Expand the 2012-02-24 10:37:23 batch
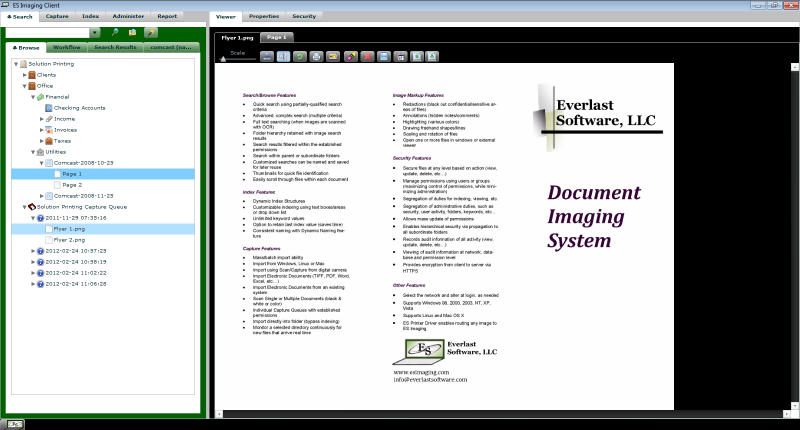The width and height of the screenshot is (800, 430). tap(33, 251)
